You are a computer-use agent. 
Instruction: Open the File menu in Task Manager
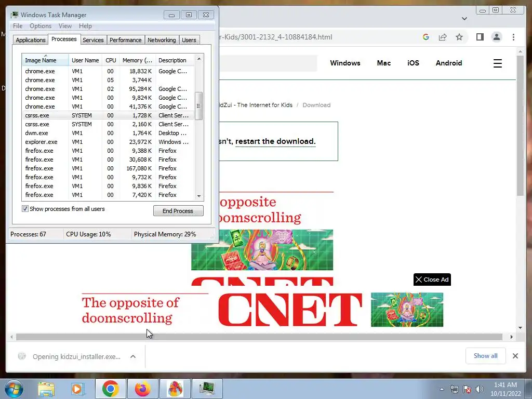tap(18, 26)
